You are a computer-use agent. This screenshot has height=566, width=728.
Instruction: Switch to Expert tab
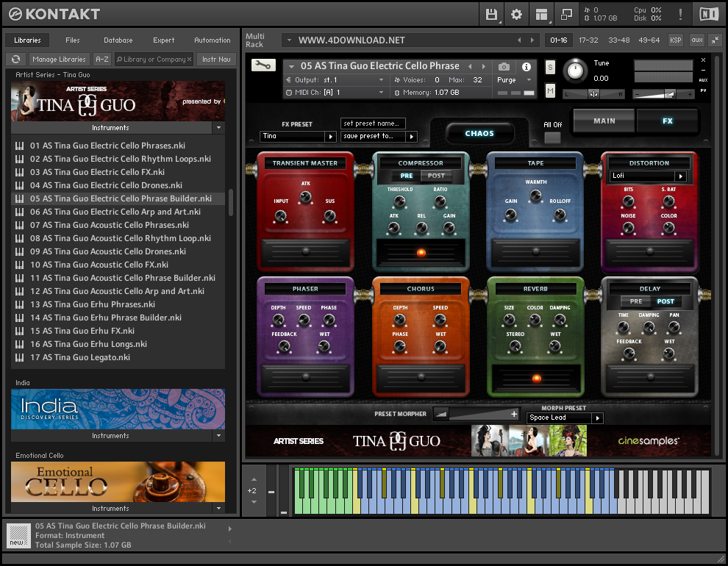[163, 40]
